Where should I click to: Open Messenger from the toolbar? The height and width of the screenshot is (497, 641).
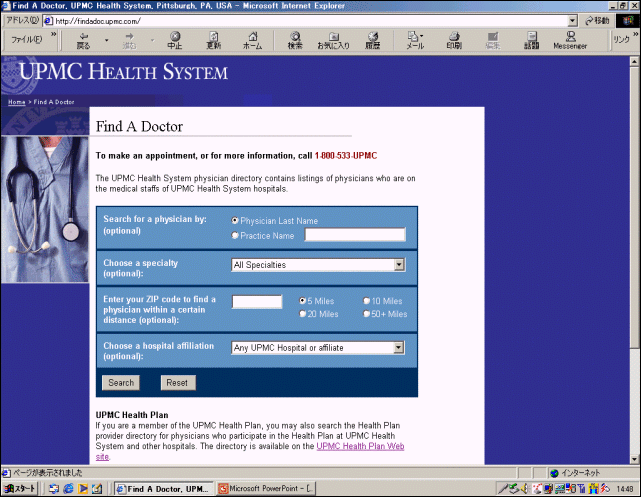tap(570, 40)
